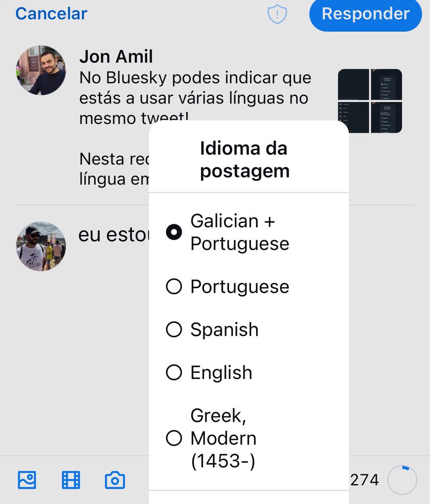Viewport: 430px width, 504px height.
Task: Open the attached screenshot thumbnail in post
Action: [x=370, y=101]
